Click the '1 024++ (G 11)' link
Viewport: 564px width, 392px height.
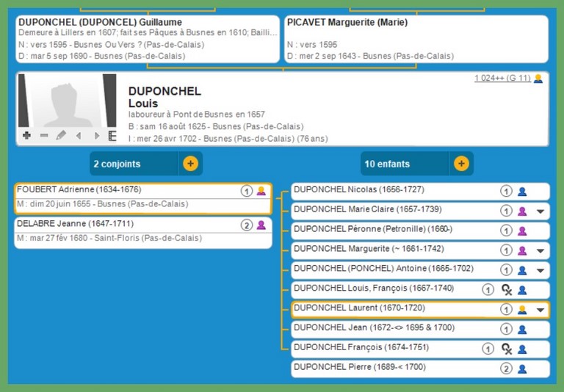tap(502, 79)
